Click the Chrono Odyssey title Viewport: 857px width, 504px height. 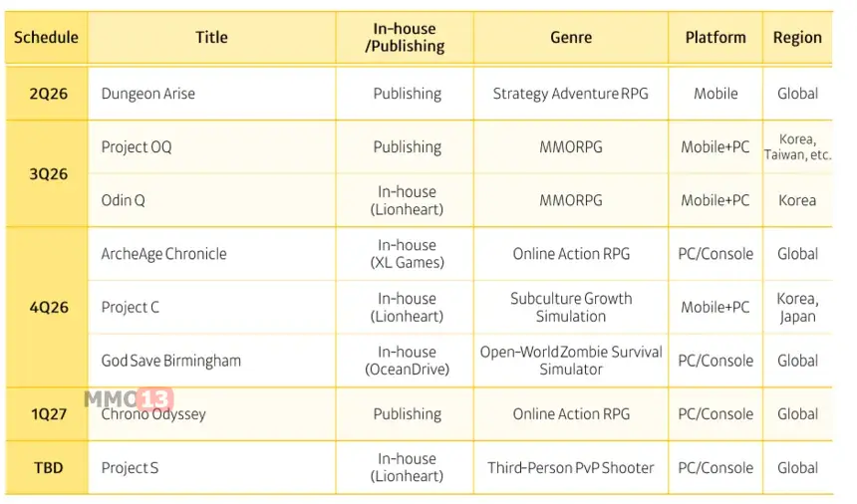153,414
